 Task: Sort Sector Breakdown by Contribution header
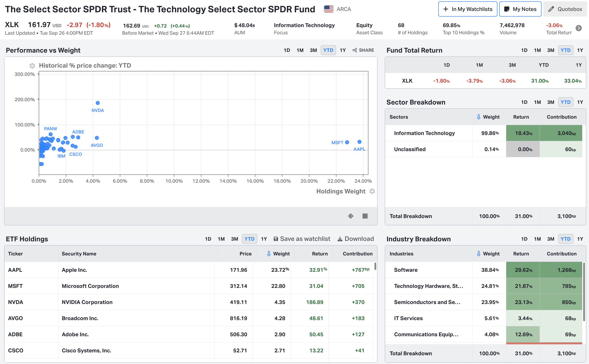click(x=561, y=117)
